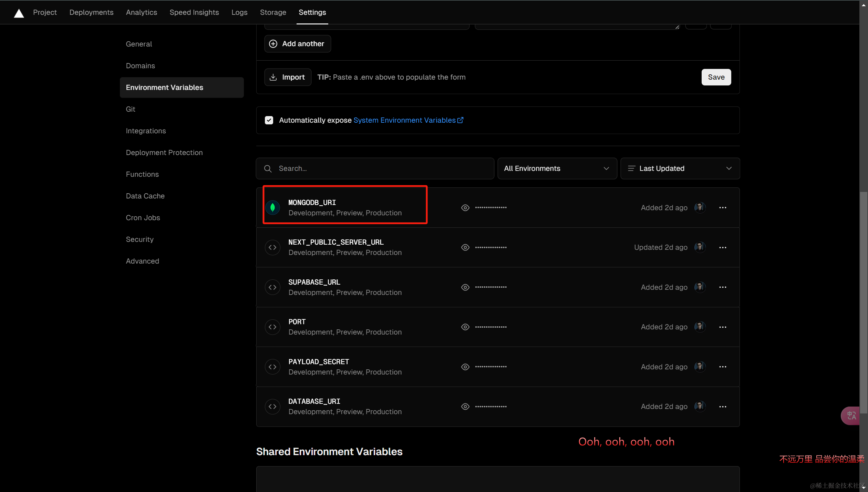Click the avatar next to PORT variable

(700, 327)
